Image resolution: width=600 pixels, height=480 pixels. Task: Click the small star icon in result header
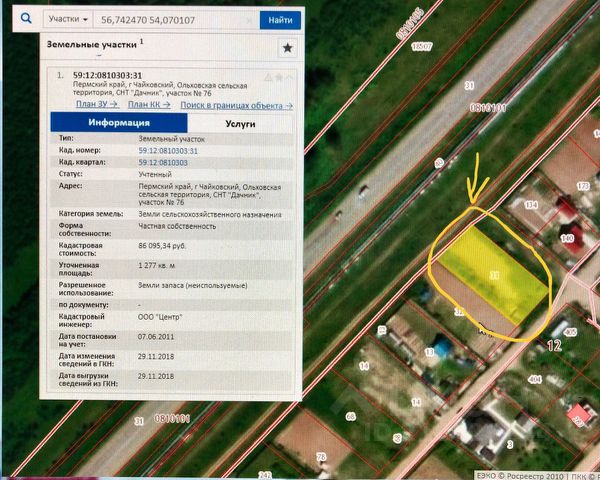(277, 75)
